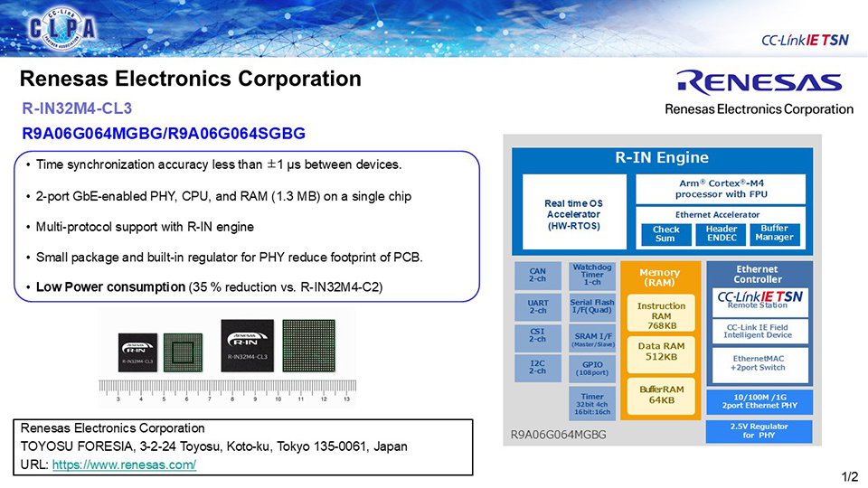Select the large R-IN32M4-CL3 chip photo
Image resolution: width=868 pixels, height=488 pixels.
247,345
